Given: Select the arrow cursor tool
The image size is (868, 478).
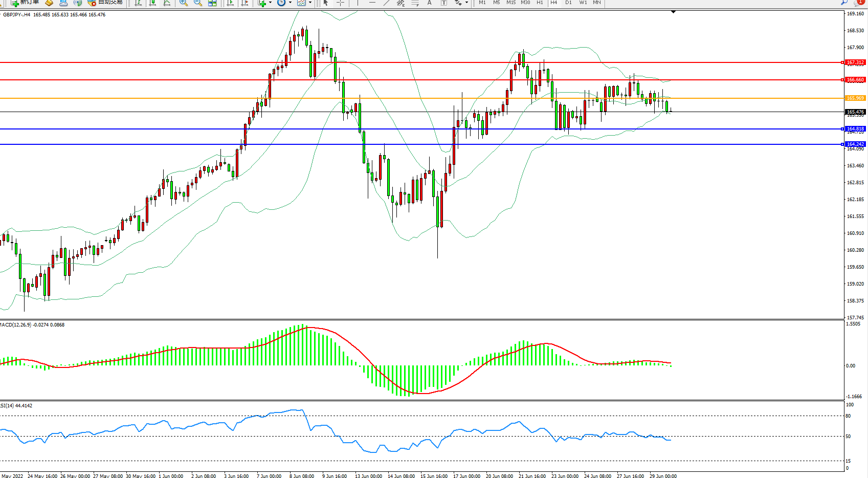Looking at the screenshot, I should (326, 3).
